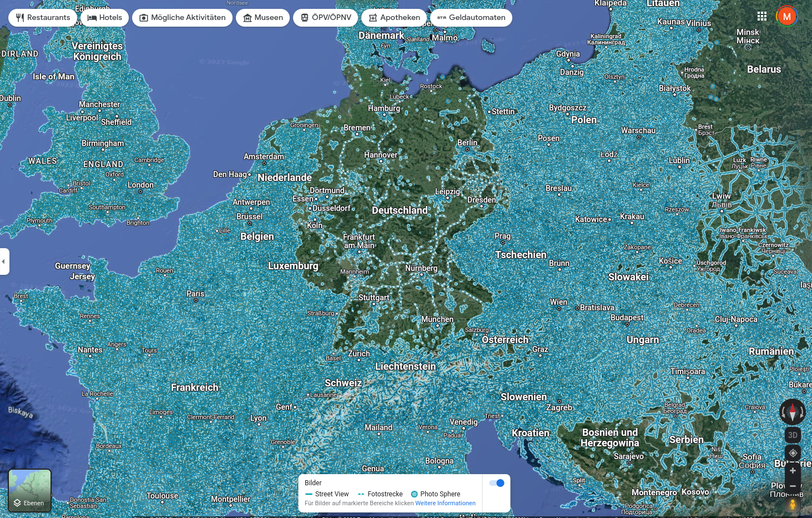
Task: Search for Apotheken nearby
Action: [394, 18]
